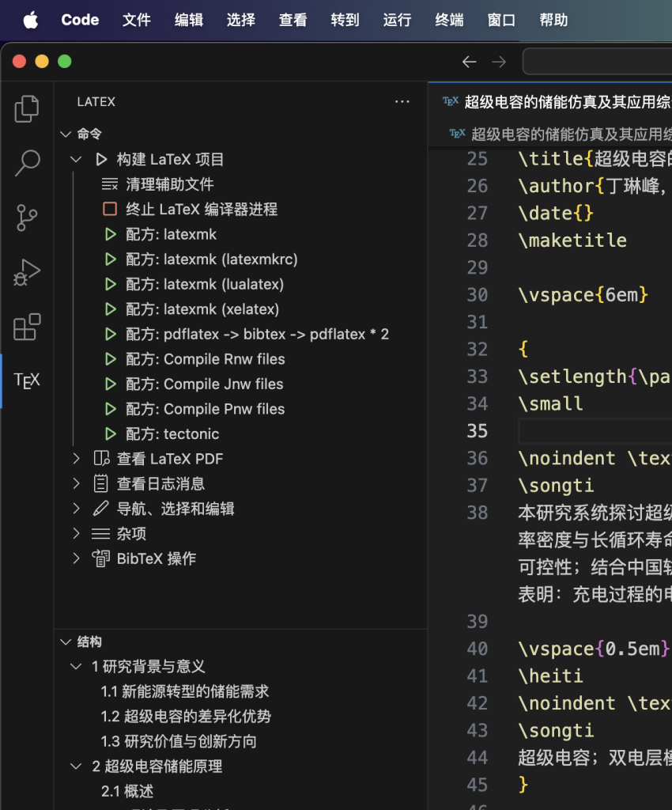Run pdflatex -> bibtex recipe play icon

point(111,334)
